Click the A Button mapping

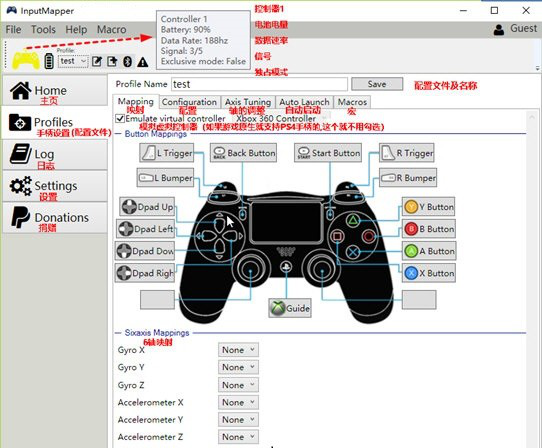429,251
